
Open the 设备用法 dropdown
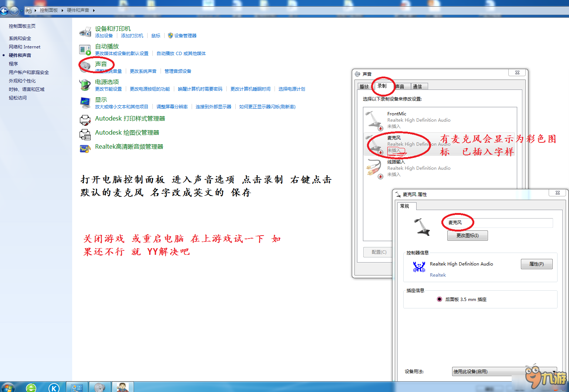pos(504,371)
